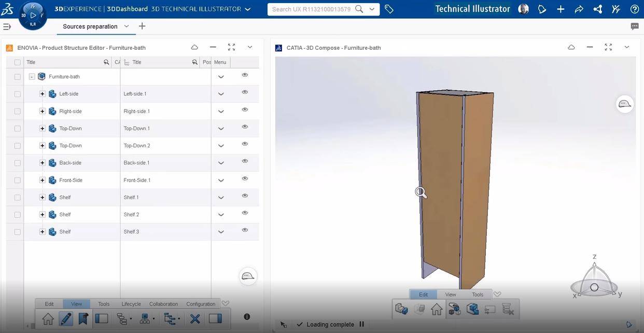Screen dimensions: 644x333
Task: Open the chat messages icon
Action: [x=635, y=26]
